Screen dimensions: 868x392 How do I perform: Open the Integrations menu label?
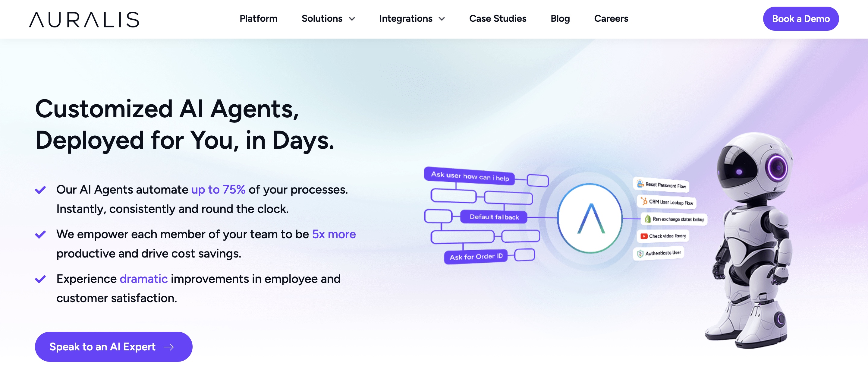(x=405, y=18)
